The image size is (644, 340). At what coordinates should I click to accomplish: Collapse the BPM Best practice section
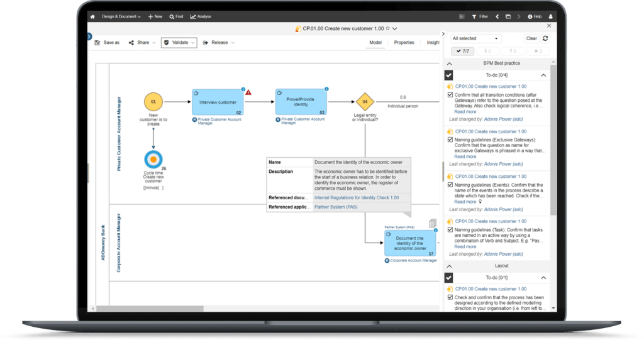tap(449, 63)
